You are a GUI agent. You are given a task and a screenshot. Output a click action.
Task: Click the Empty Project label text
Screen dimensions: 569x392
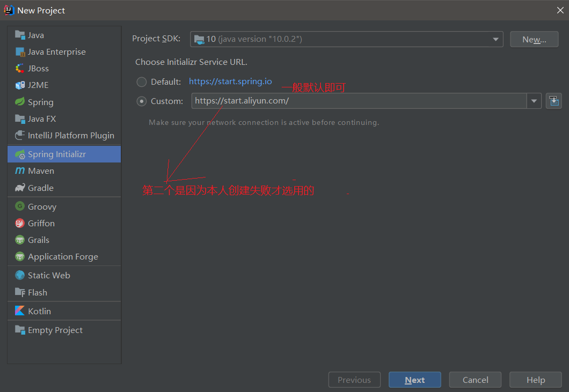pyautogui.click(x=55, y=330)
